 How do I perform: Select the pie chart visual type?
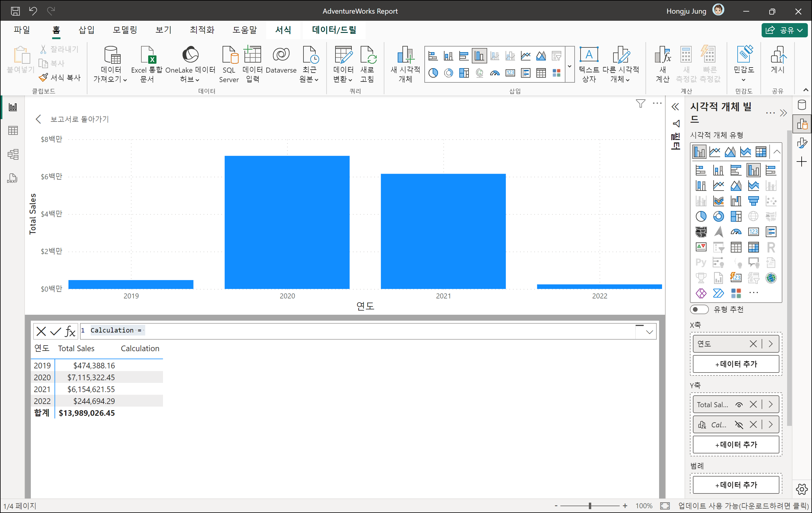pos(701,216)
